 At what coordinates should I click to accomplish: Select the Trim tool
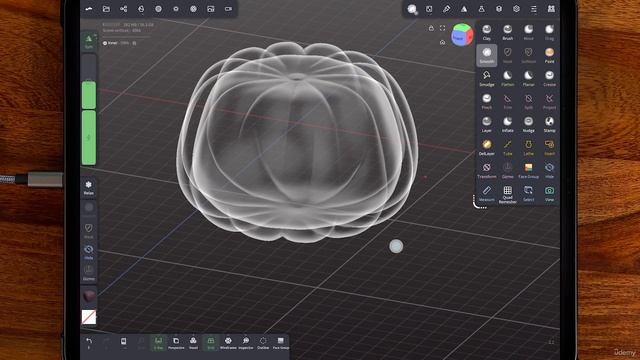click(507, 101)
